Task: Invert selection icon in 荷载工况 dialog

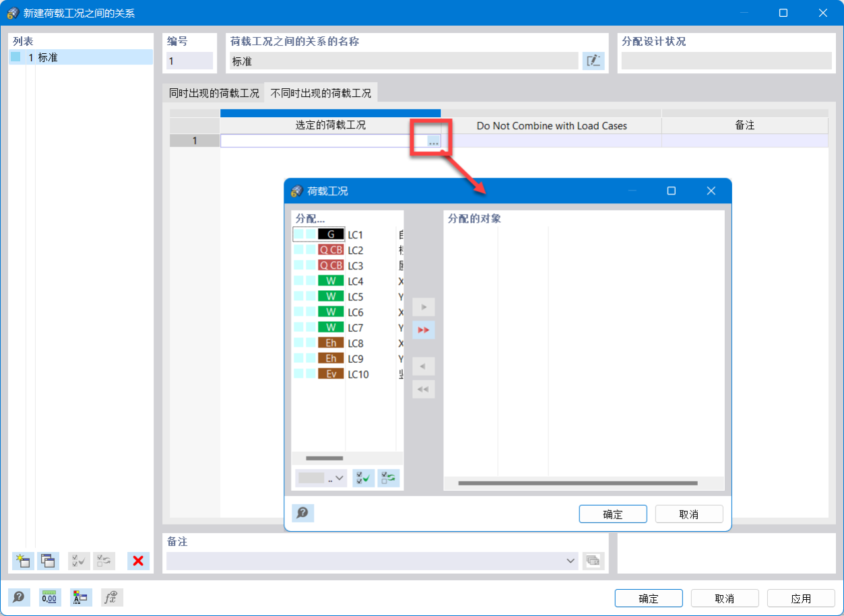Action: click(x=388, y=478)
